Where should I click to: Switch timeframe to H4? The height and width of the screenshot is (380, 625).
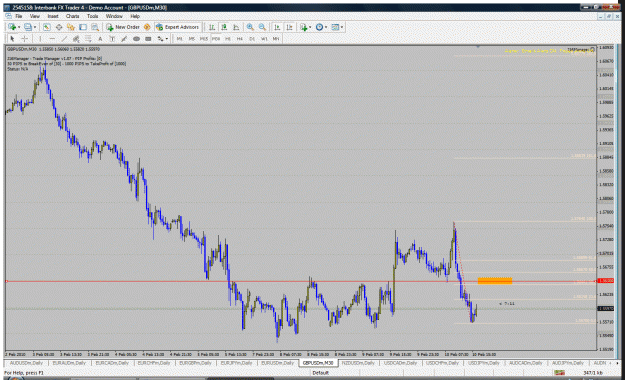[x=240, y=39]
